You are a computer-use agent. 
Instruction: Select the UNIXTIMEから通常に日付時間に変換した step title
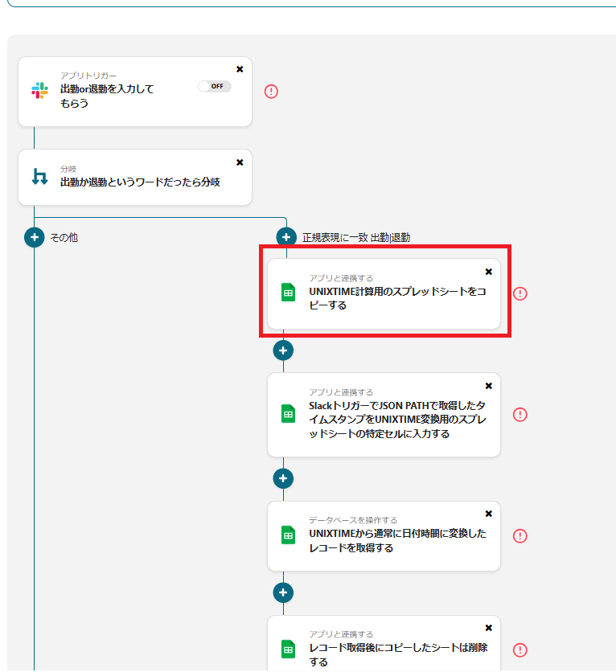tap(397, 540)
